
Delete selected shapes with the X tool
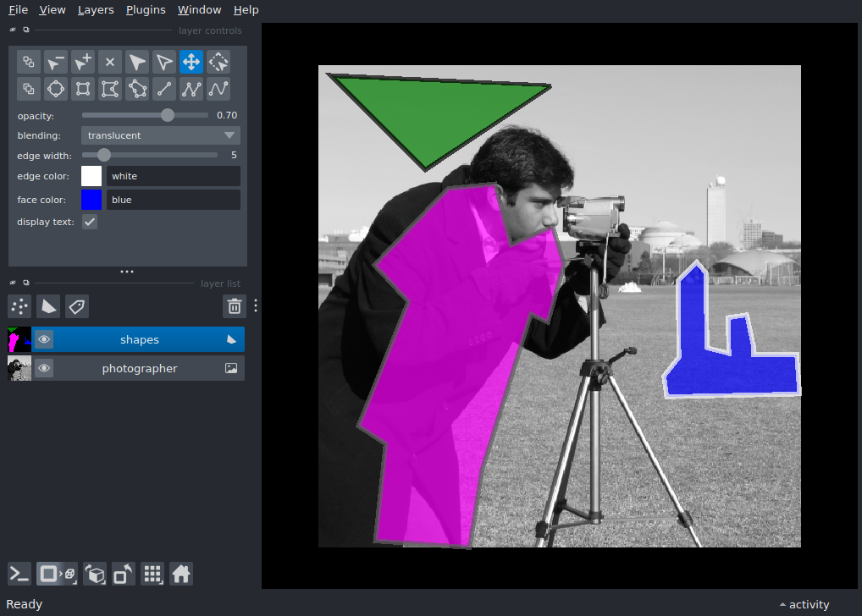(109, 61)
